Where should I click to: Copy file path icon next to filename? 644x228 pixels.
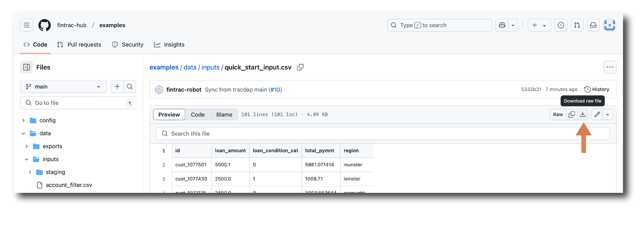300,67
